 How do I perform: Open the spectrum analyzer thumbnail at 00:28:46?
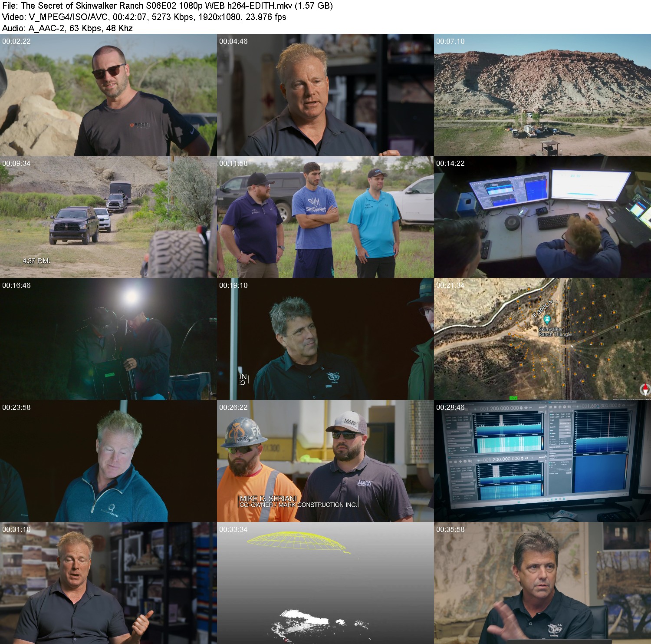click(542, 461)
